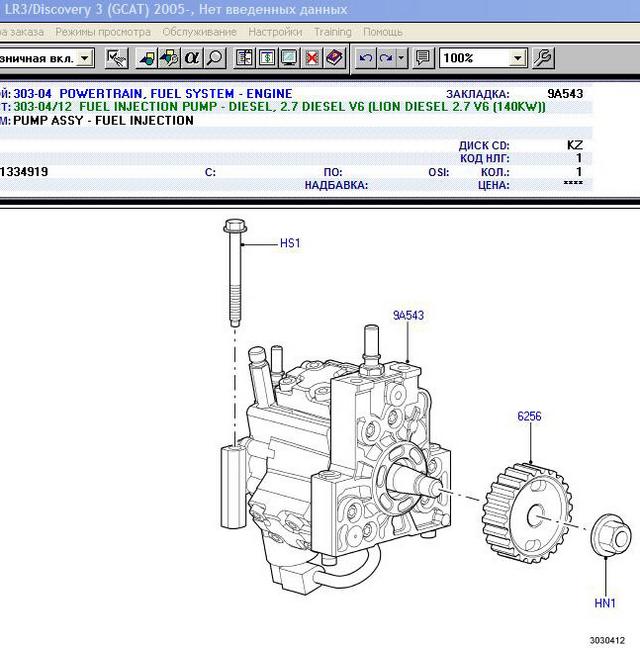Click the checkmark-with-hand selection toolbar icon

coord(117,58)
